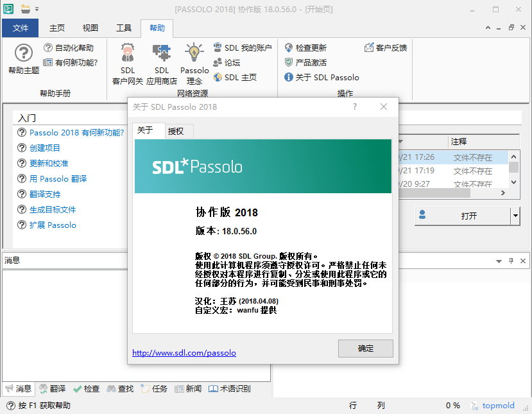Expand the dropdown arrow beside 打开 button

(515, 216)
